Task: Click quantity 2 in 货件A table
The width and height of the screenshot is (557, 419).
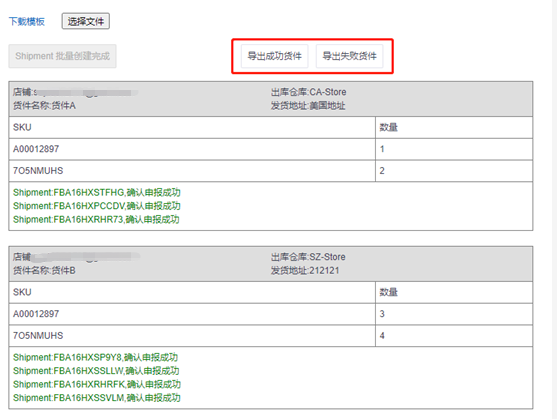Action: pos(382,171)
